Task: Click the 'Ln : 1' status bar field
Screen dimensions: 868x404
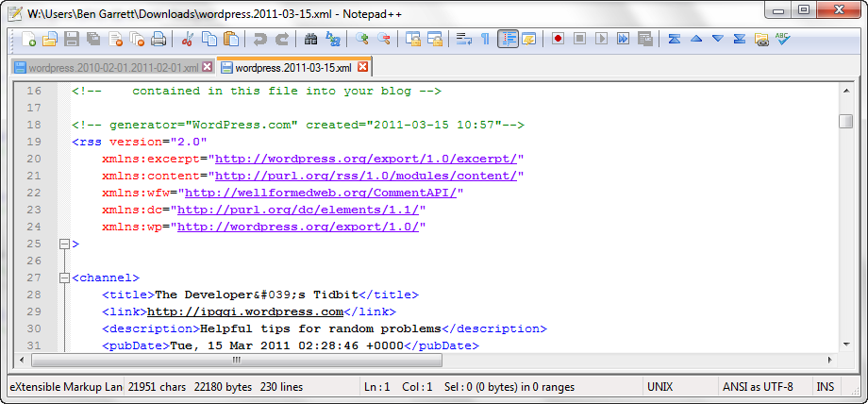Action: [x=376, y=387]
